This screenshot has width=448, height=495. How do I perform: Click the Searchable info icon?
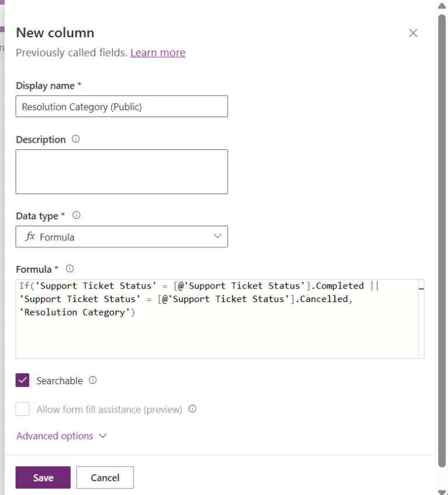(x=93, y=380)
